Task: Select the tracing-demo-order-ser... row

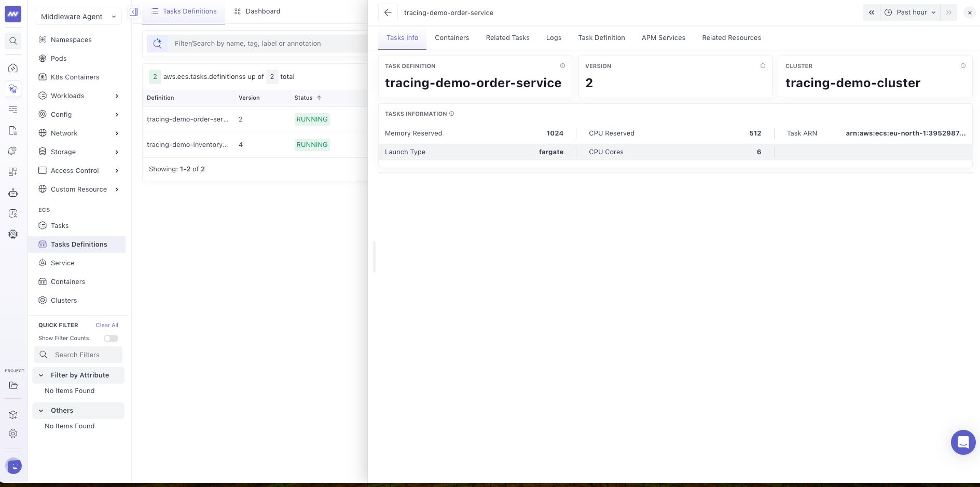Action: tap(255, 119)
